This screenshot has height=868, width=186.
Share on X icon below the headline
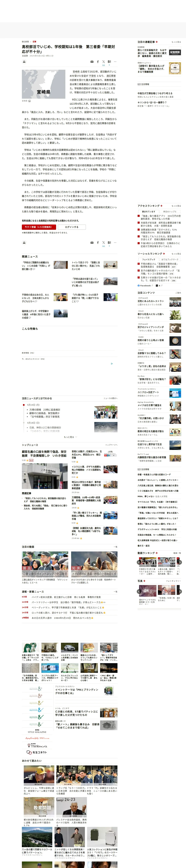[104, 62]
